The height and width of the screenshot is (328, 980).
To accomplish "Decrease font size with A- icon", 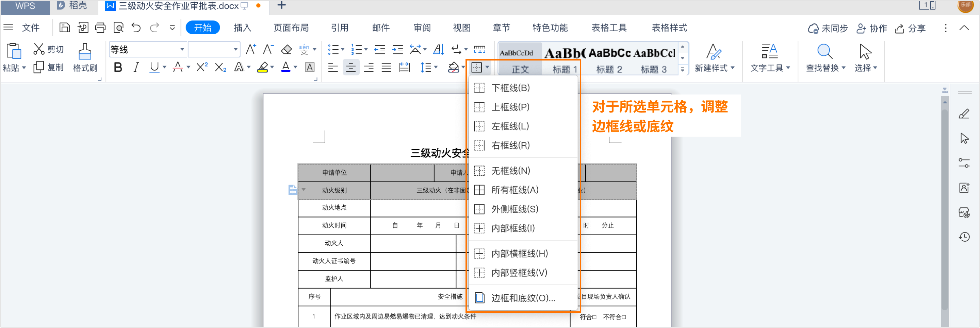I will click(268, 49).
